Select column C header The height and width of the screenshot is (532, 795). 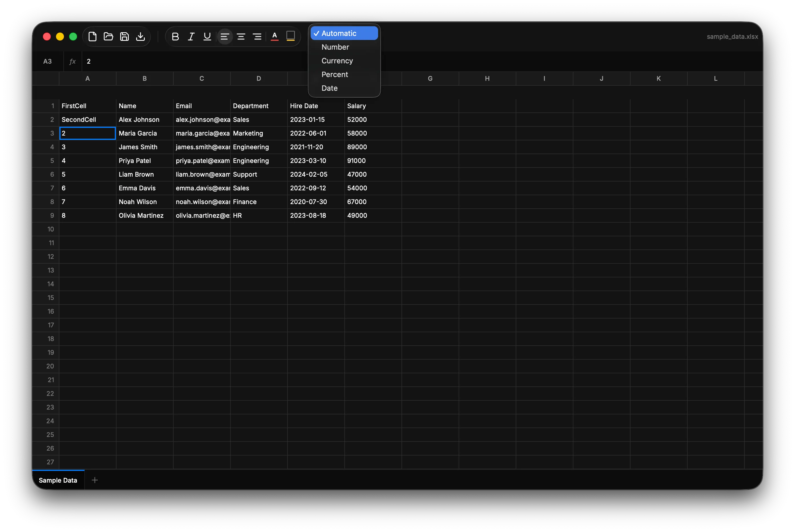202,79
